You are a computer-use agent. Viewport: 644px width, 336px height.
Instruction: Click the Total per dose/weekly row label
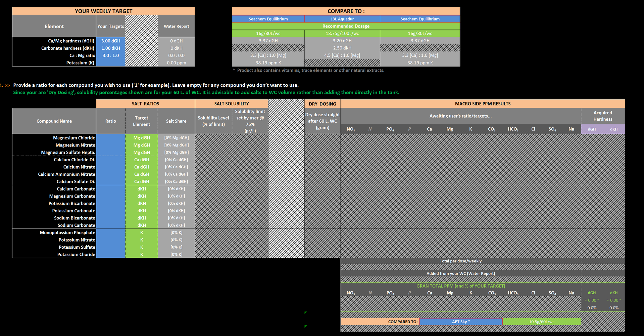click(460, 261)
